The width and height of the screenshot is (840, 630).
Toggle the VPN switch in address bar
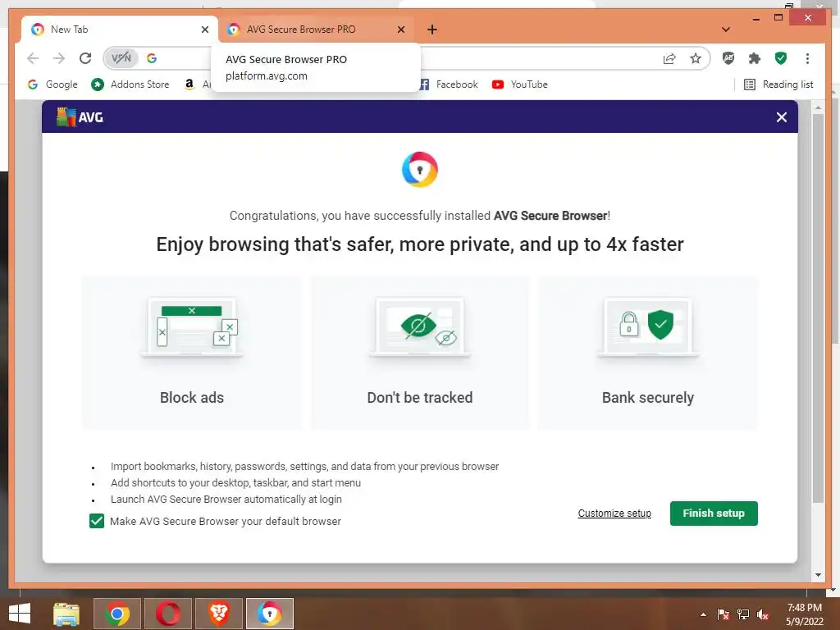pos(121,58)
